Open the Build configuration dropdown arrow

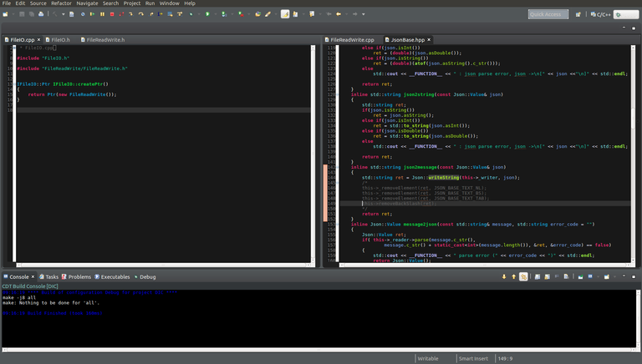(63, 14)
